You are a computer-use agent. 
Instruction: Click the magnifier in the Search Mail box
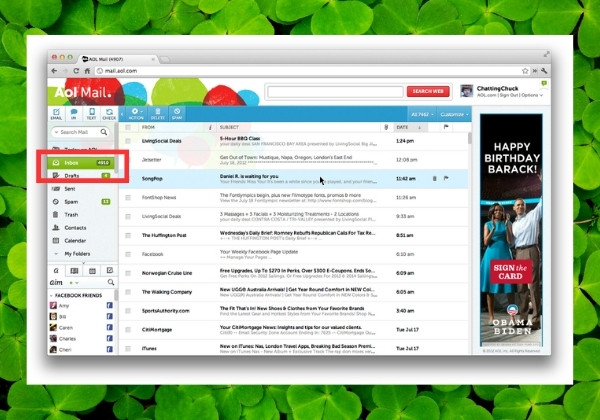[x=104, y=132]
